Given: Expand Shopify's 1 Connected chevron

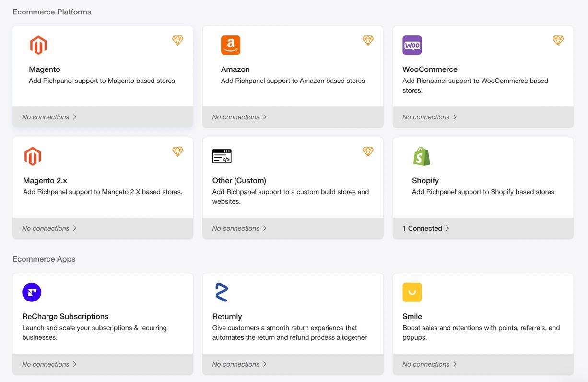Looking at the screenshot, I should 447,228.
